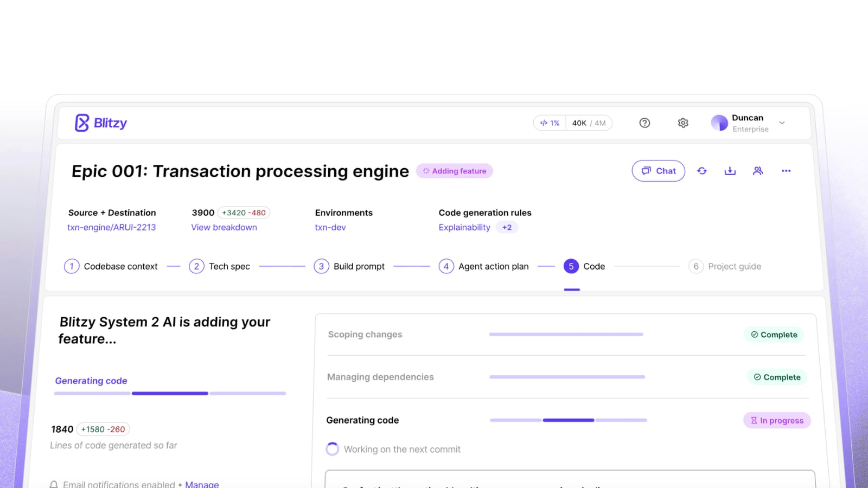Image resolution: width=868 pixels, height=488 pixels.
Task: Click the +1580 -260 generated lines badge
Action: [103, 429]
